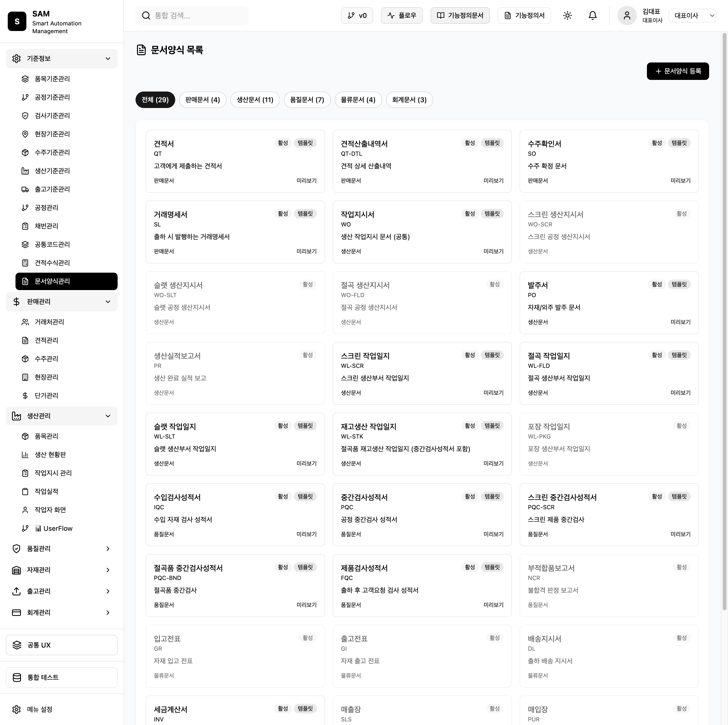
Task: Open 품목기준관리 from the sidebar
Action: pyautogui.click(x=52, y=79)
